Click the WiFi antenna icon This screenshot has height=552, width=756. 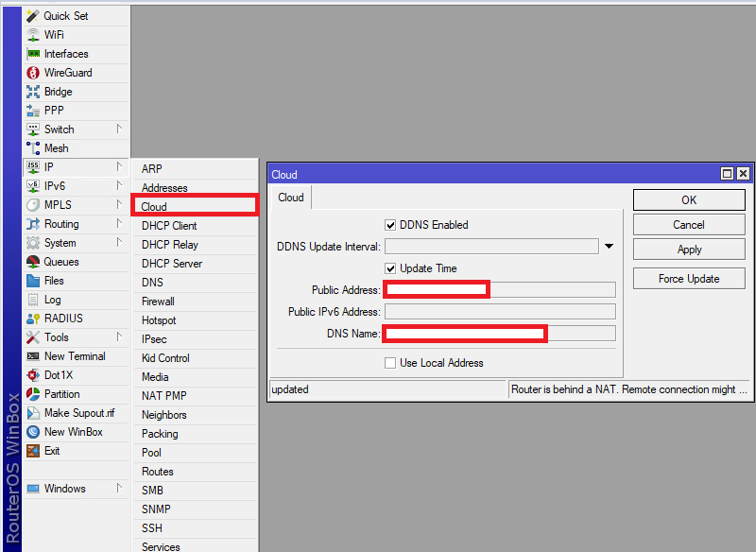coord(33,35)
